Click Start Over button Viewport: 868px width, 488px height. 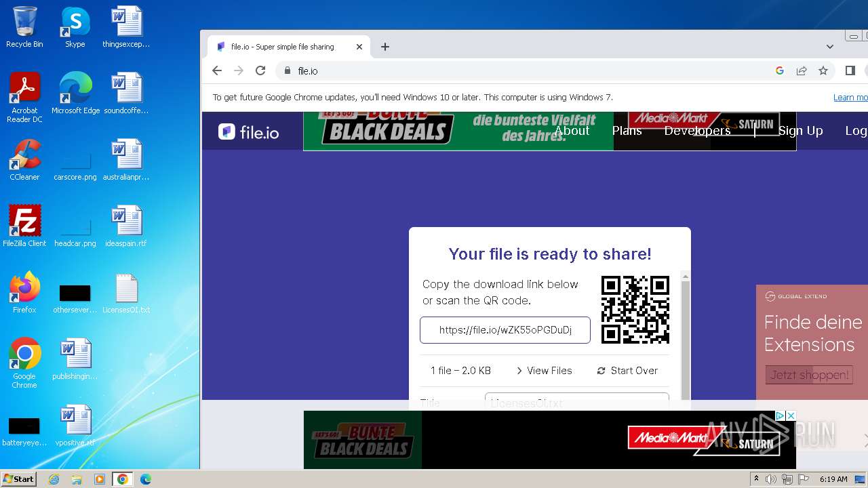tap(627, 371)
